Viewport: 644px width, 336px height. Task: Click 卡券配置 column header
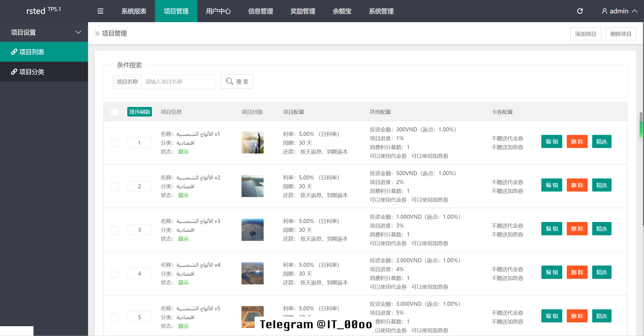click(502, 112)
